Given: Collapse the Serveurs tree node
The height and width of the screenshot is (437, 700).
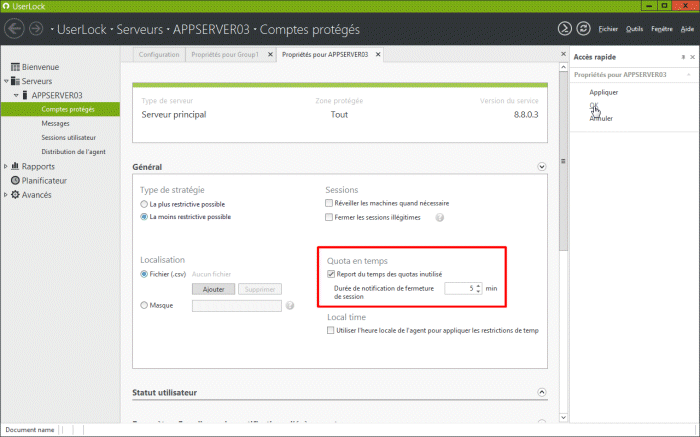Looking at the screenshot, I should click(6, 81).
